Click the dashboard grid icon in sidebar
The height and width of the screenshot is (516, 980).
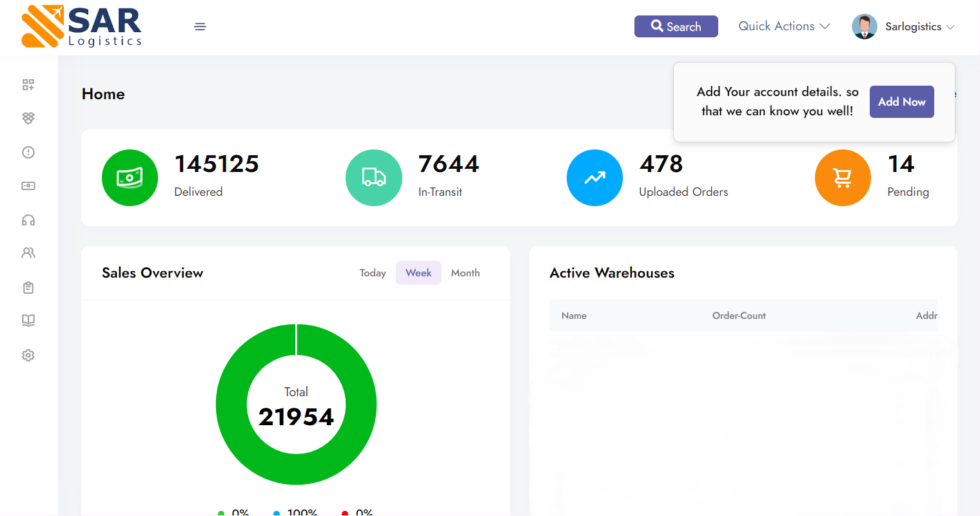[28, 84]
